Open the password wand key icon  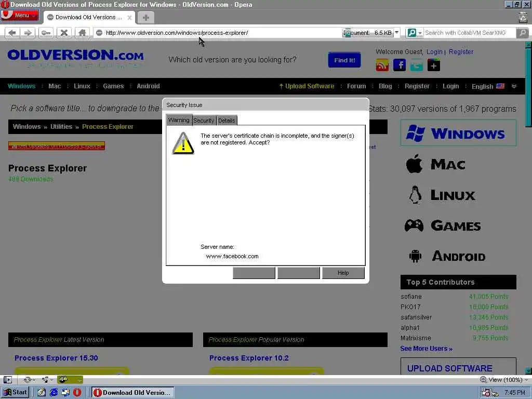[x=46, y=33]
